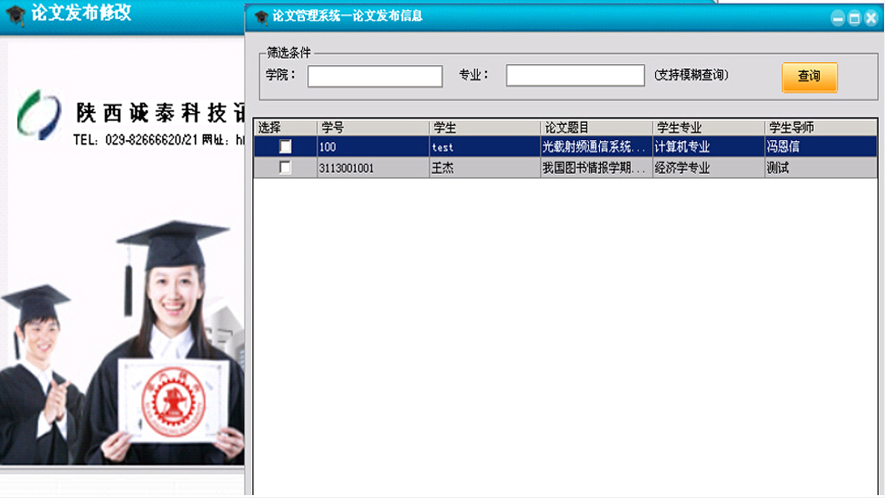Select the advisor cell 冯恩信

(820, 147)
